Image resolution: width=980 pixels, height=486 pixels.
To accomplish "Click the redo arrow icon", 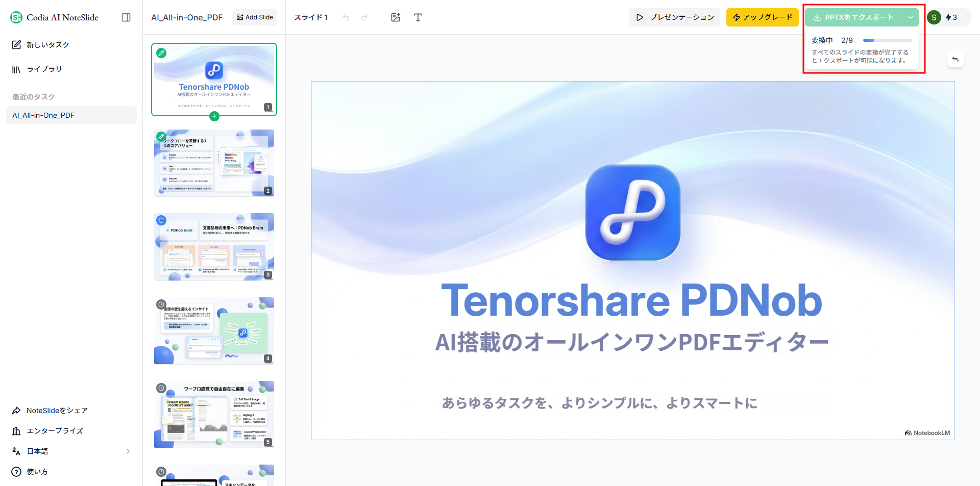I will (364, 17).
